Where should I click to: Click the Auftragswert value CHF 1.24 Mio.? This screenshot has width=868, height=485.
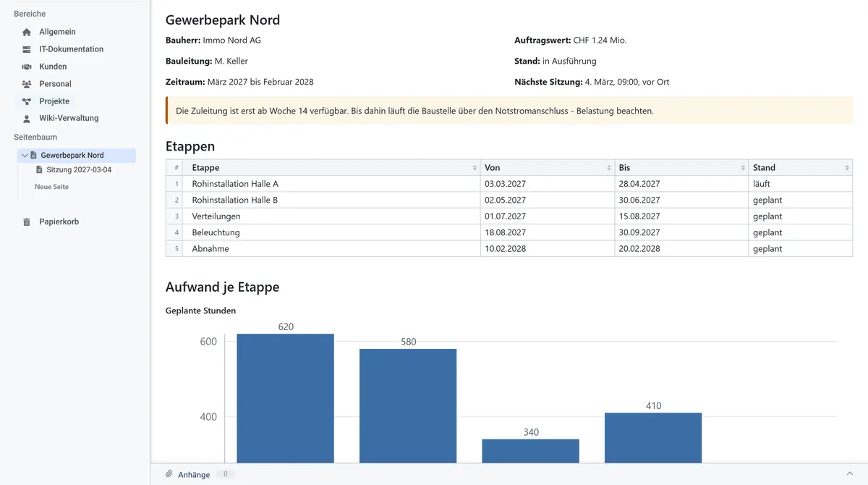600,41
